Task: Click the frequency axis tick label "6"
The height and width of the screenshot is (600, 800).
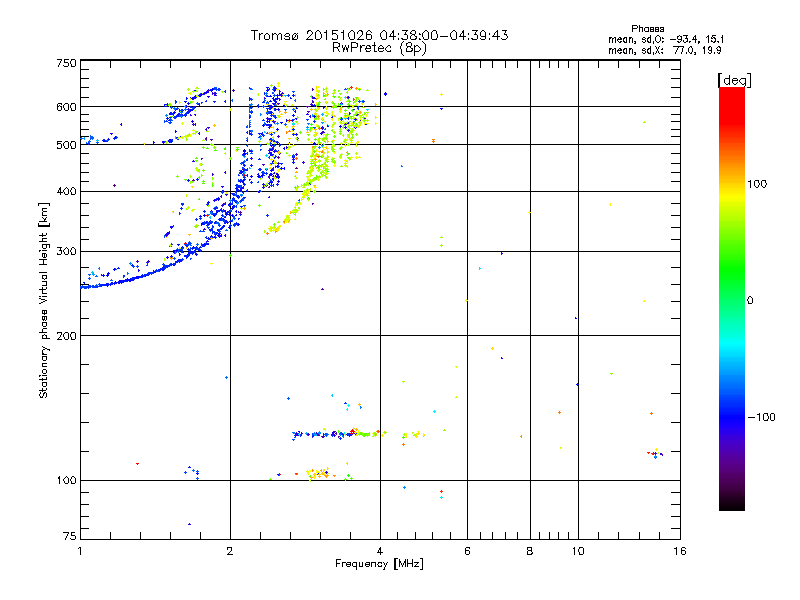Action: (x=467, y=551)
